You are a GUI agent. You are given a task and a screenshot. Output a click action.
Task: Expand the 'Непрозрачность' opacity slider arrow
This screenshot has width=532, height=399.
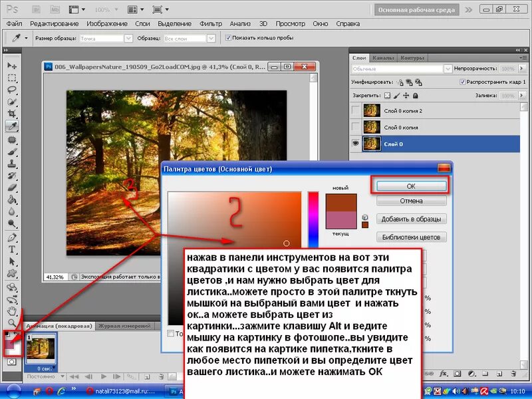pyautogui.click(x=521, y=68)
